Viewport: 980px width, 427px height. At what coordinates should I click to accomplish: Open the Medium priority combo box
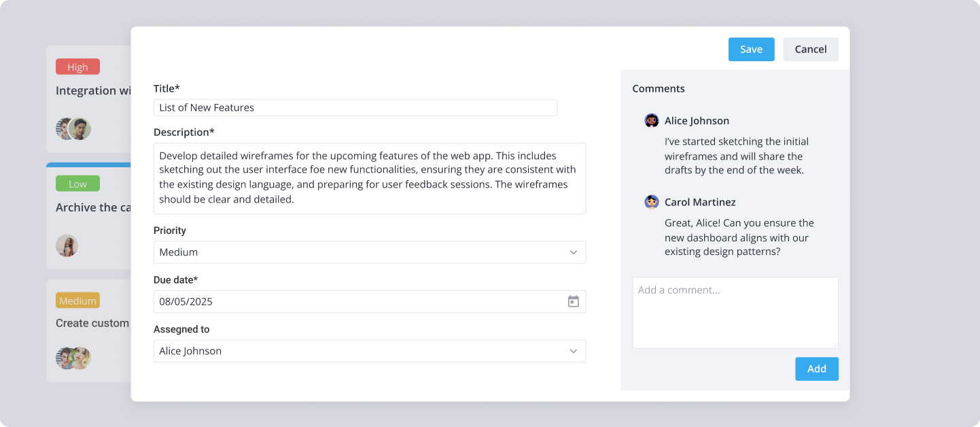(x=360, y=252)
